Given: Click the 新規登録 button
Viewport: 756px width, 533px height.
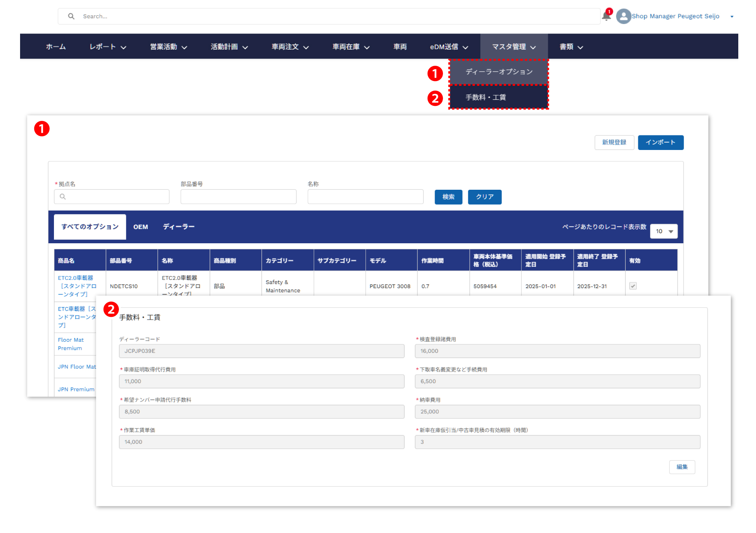Looking at the screenshot, I should (x=614, y=142).
